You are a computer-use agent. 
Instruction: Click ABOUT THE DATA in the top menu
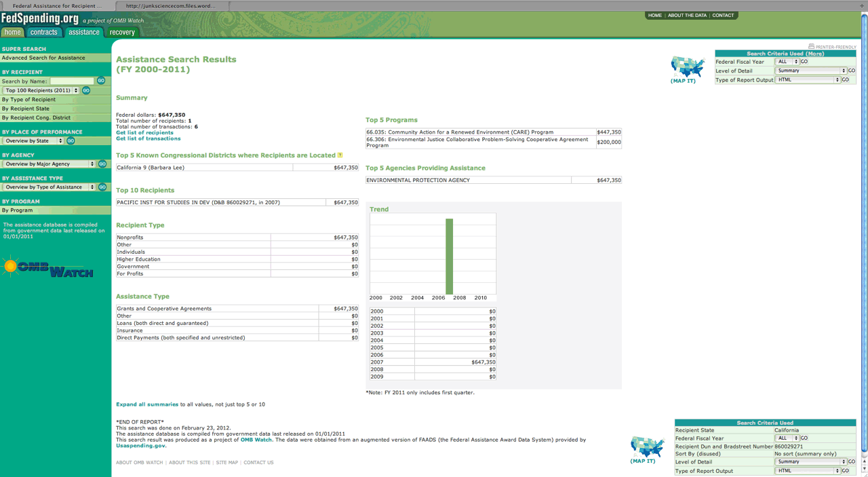687,15
